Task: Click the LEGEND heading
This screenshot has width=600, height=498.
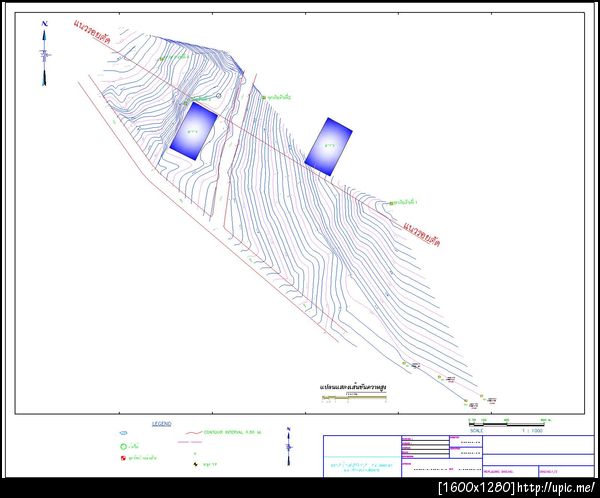Action: (x=162, y=424)
